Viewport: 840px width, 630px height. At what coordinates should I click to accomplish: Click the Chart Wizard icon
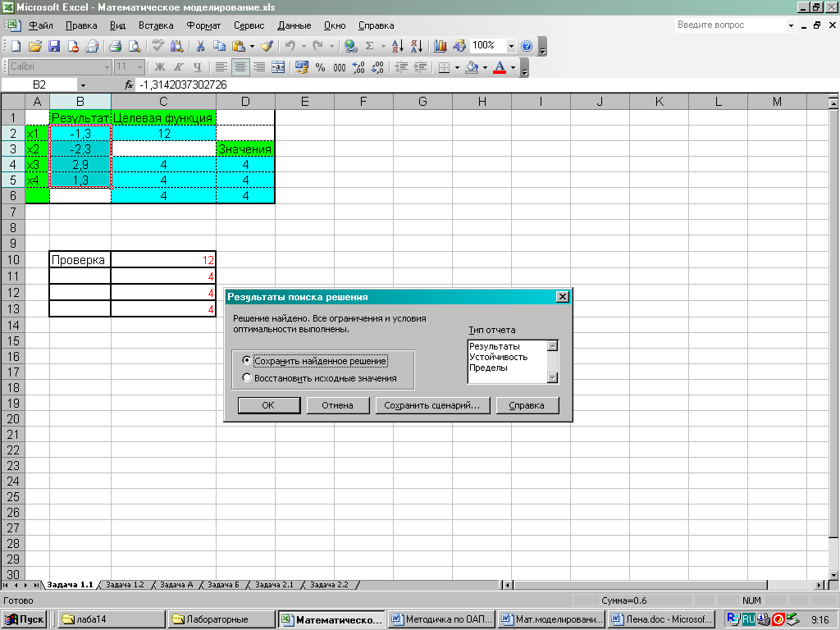(x=441, y=46)
